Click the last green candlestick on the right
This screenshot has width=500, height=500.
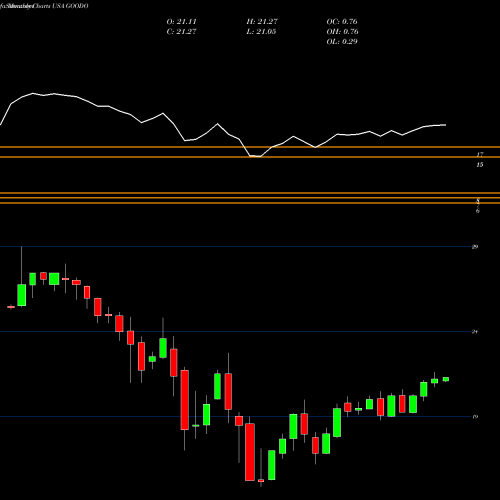coord(446,379)
